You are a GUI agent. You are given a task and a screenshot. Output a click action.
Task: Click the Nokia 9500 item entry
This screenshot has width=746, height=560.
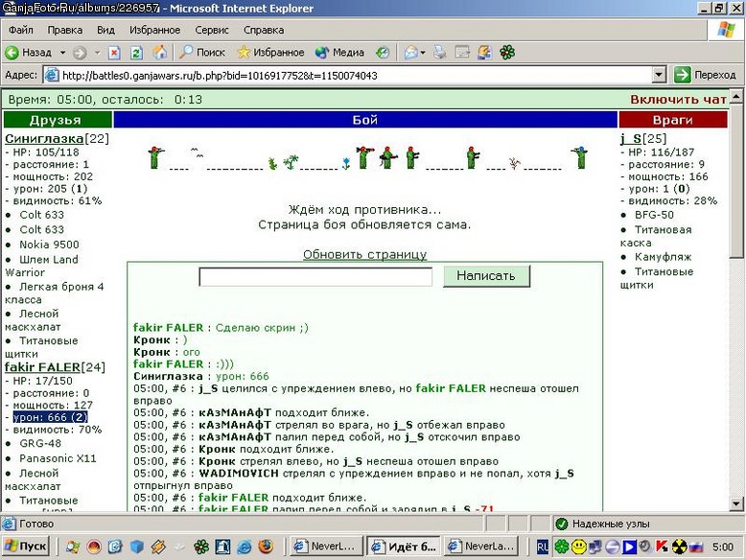pos(50,245)
